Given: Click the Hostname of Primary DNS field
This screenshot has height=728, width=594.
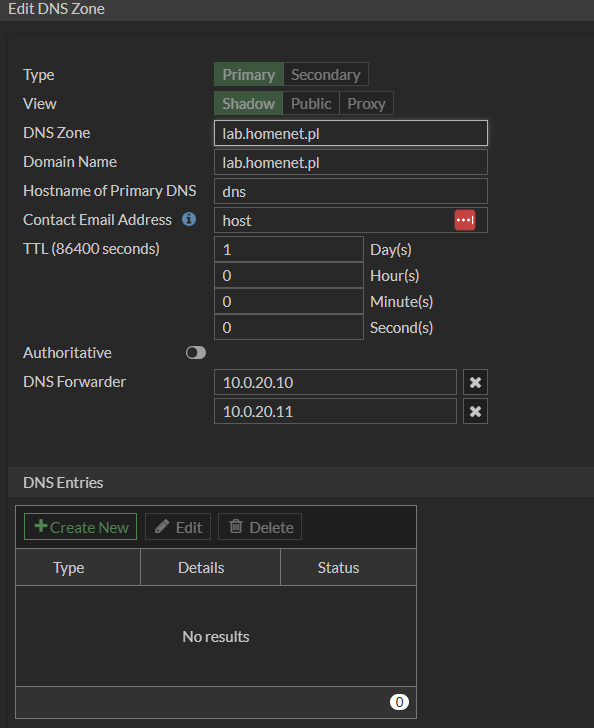Looking at the screenshot, I should click(351, 191).
